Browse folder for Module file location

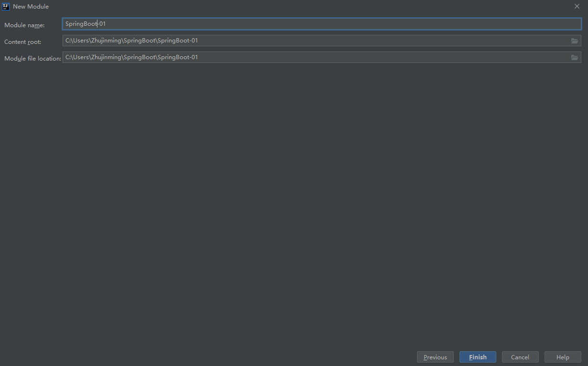pos(575,58)
